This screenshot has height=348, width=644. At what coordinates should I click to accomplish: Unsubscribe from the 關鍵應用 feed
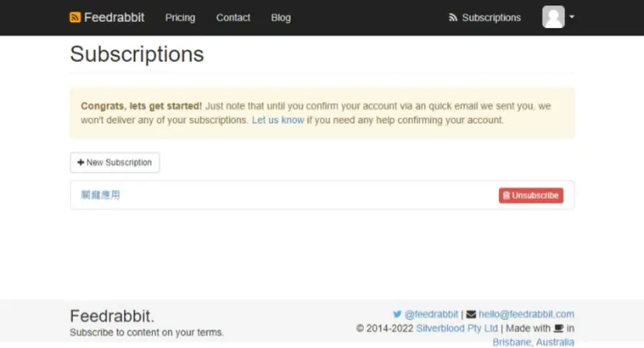click(x=531, y=195)
